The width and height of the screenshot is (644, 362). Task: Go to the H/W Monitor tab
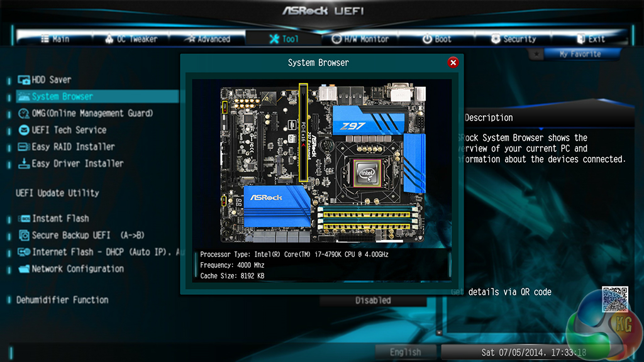[360, 39]
